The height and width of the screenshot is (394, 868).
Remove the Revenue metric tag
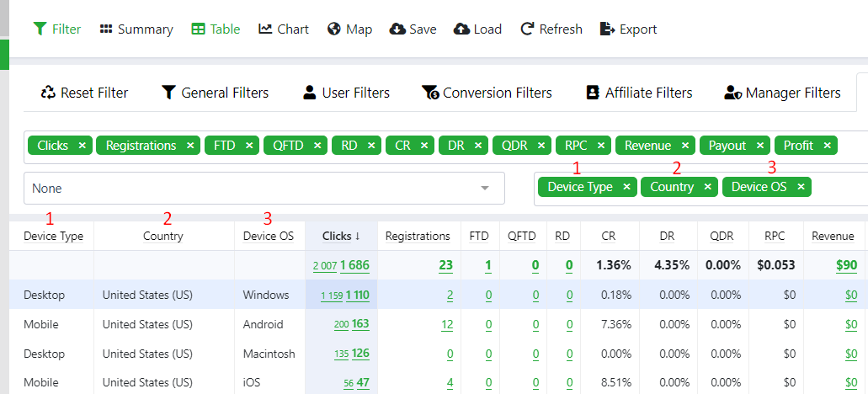[685, 146]
